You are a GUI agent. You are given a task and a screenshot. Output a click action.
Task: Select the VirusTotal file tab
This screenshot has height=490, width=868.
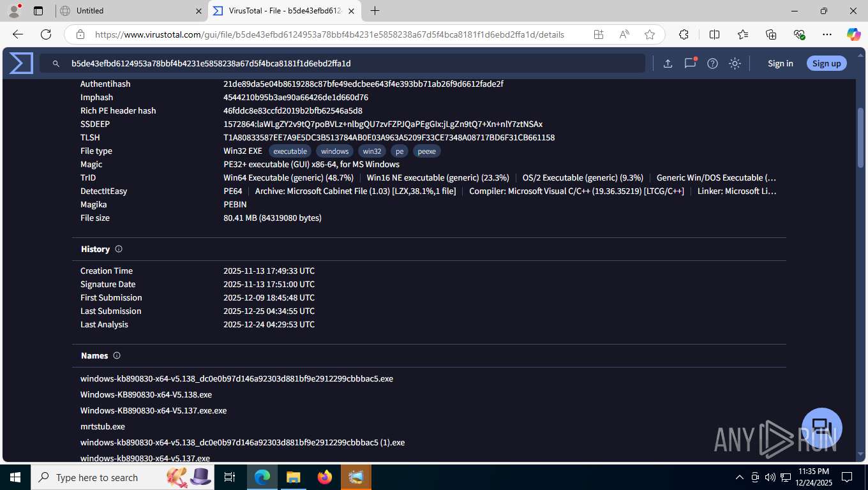pyautogui.click(x=286, y=11)
